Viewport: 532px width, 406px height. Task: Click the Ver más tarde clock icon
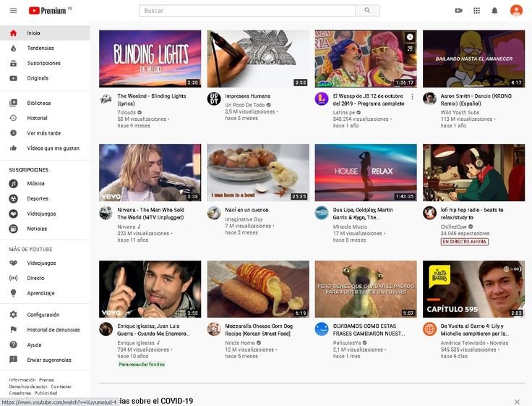13,133
